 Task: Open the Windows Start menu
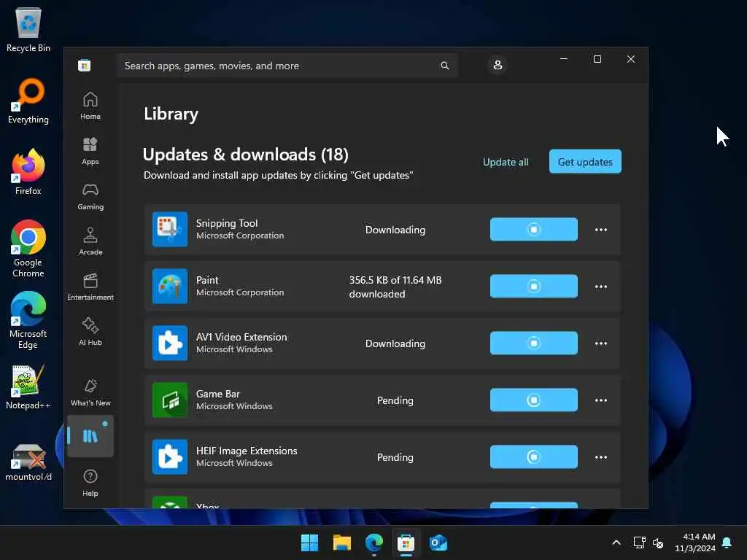tap(309, 542)
